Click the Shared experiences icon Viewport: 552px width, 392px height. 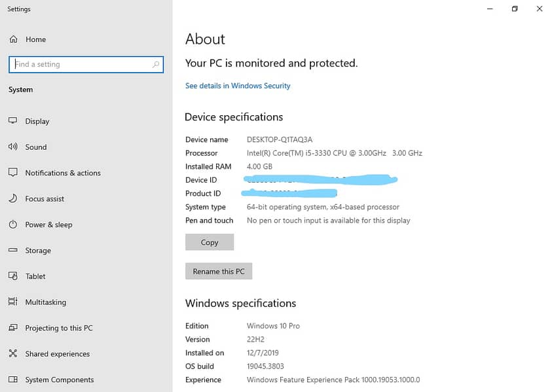[x=12, y=353]
